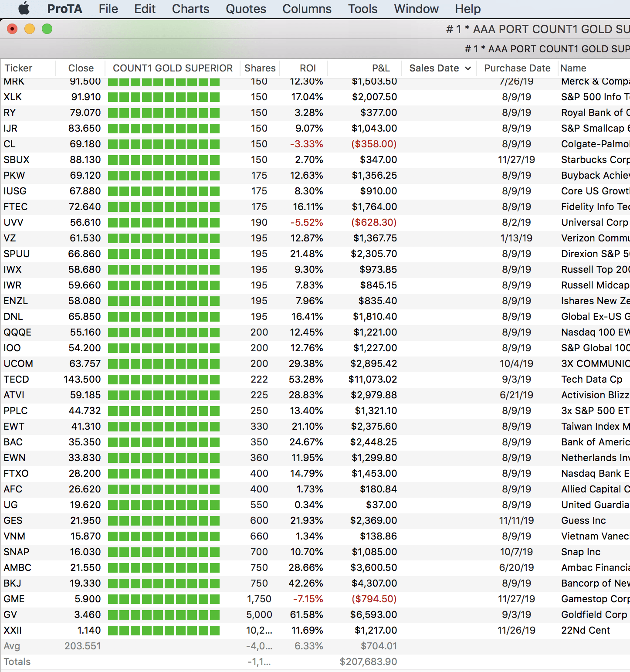Sort by the Name column header
630x672 pixels.
[573, 68]
